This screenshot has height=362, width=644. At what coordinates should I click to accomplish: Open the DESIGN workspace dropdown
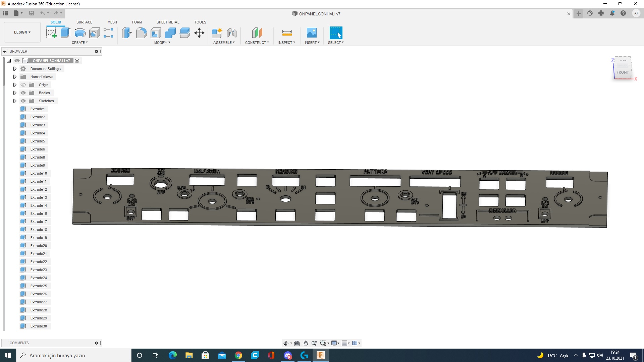pyautogui.click(x=21, y=32)
